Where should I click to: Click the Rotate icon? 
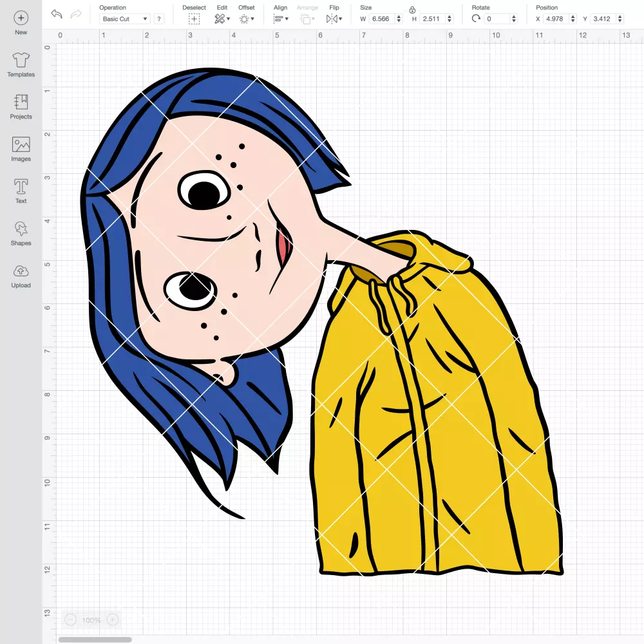[x=476, y=19]
